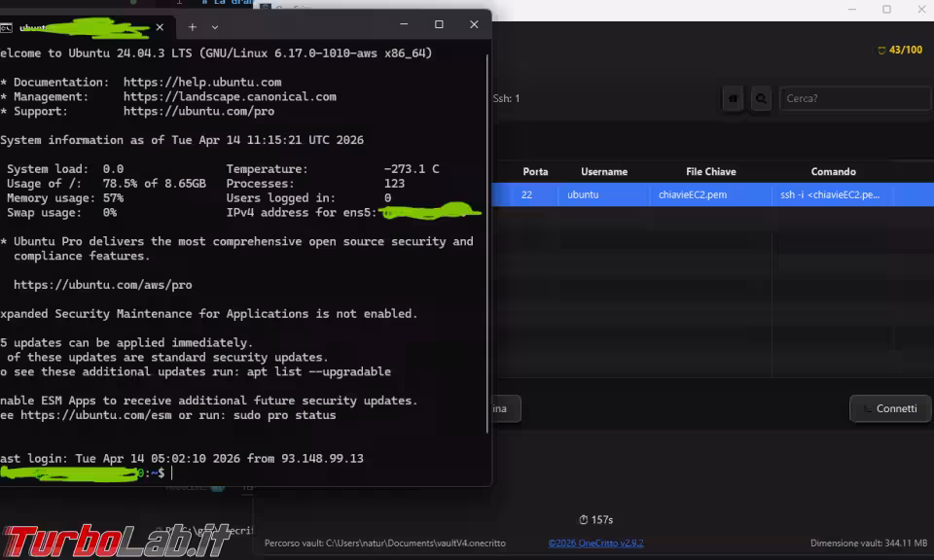
Task: Click the magnifier search icon beside the home icon
Action: [759, 98]
